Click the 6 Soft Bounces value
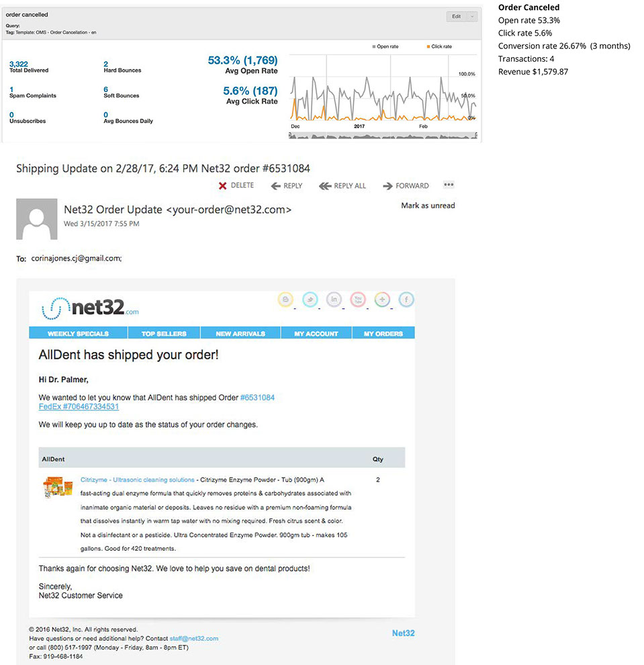 point(105,89)
